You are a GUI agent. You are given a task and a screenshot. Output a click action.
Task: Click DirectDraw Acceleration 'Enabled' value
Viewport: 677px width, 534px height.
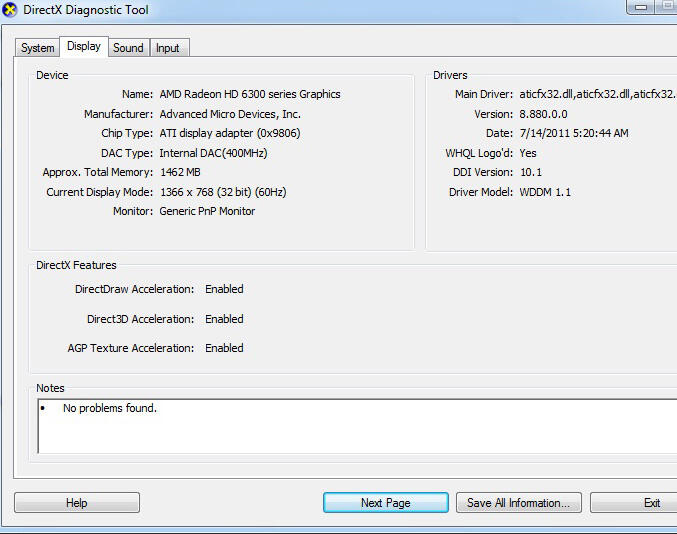click(224, 289)
